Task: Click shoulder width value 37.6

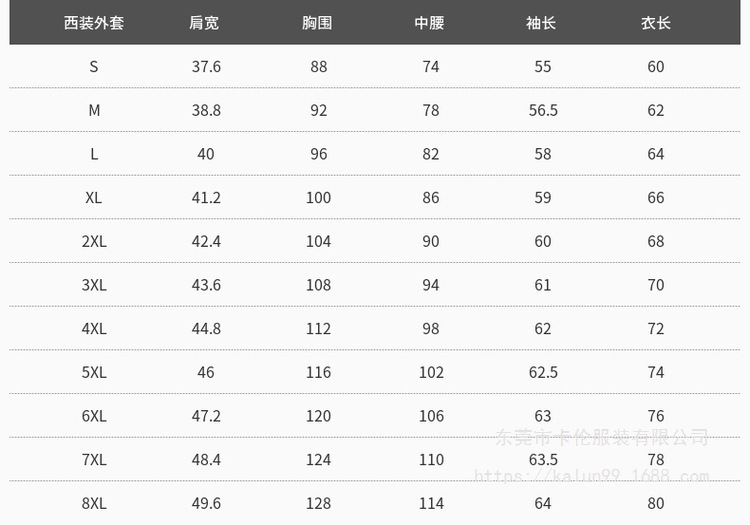Action: click(206, 67)
